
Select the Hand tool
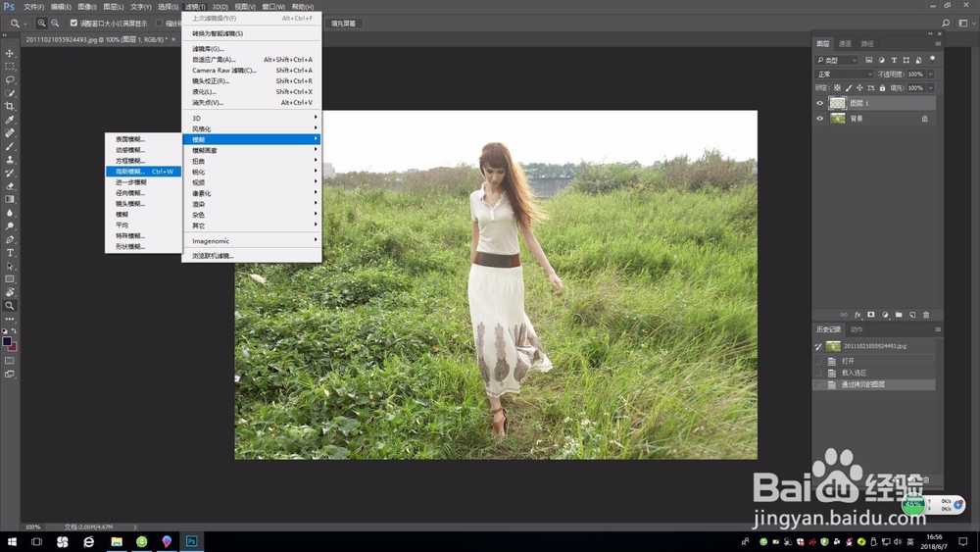(10, 292)
